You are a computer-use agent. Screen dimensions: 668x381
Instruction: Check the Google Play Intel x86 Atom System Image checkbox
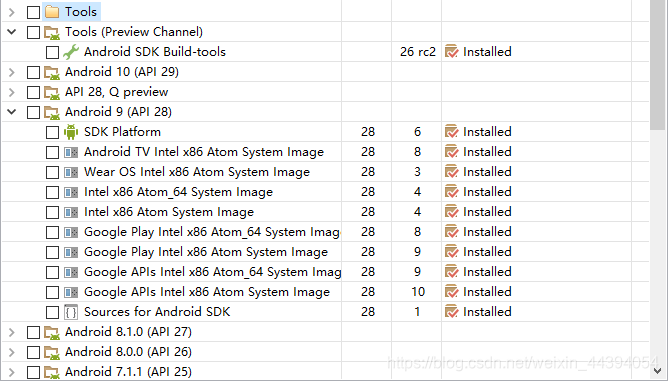pyautogui.click(x=52, y=253)
